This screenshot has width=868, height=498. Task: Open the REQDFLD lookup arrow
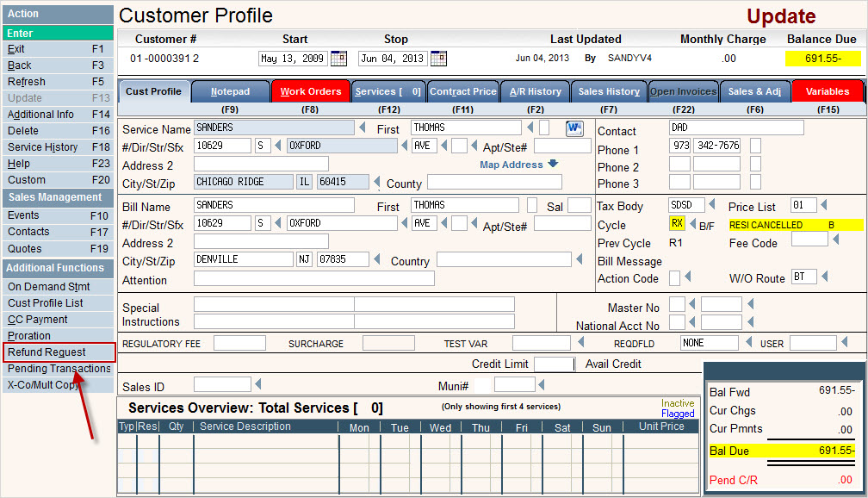pos(748,341)
